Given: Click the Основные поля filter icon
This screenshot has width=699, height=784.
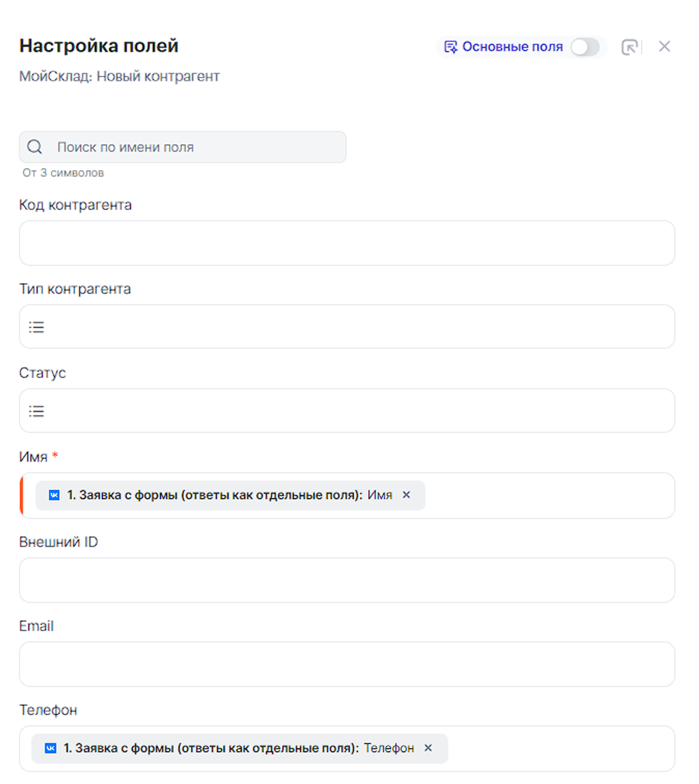Looking at the screenshot, I should [x=450, y=47].
